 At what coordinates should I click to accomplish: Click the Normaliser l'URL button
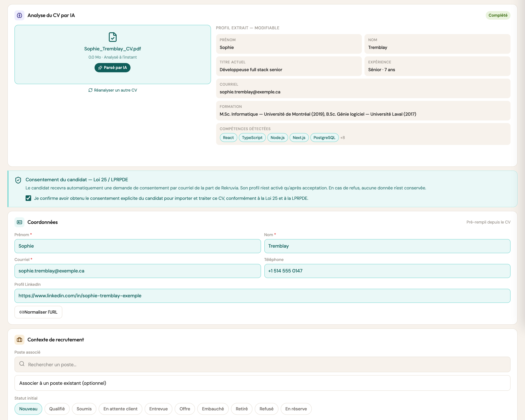coord(38,312)
